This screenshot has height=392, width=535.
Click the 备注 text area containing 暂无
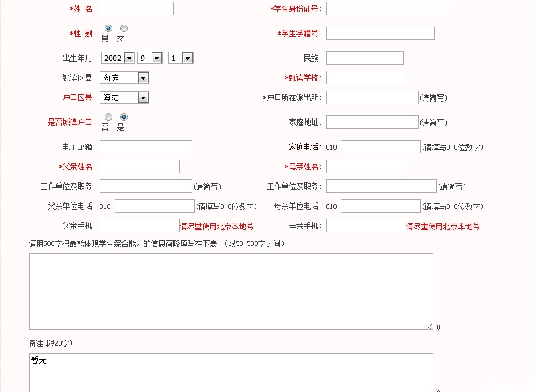(231, 372)
